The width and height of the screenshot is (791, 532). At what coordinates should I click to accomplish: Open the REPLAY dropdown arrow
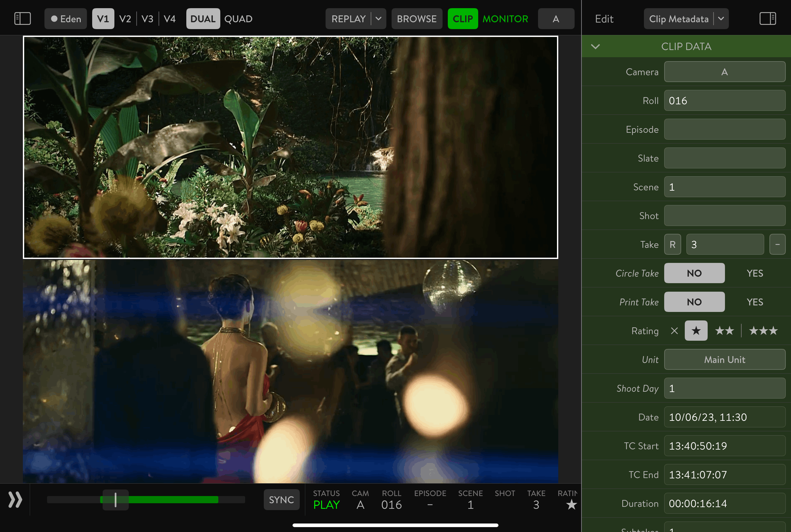coord(379,19)
